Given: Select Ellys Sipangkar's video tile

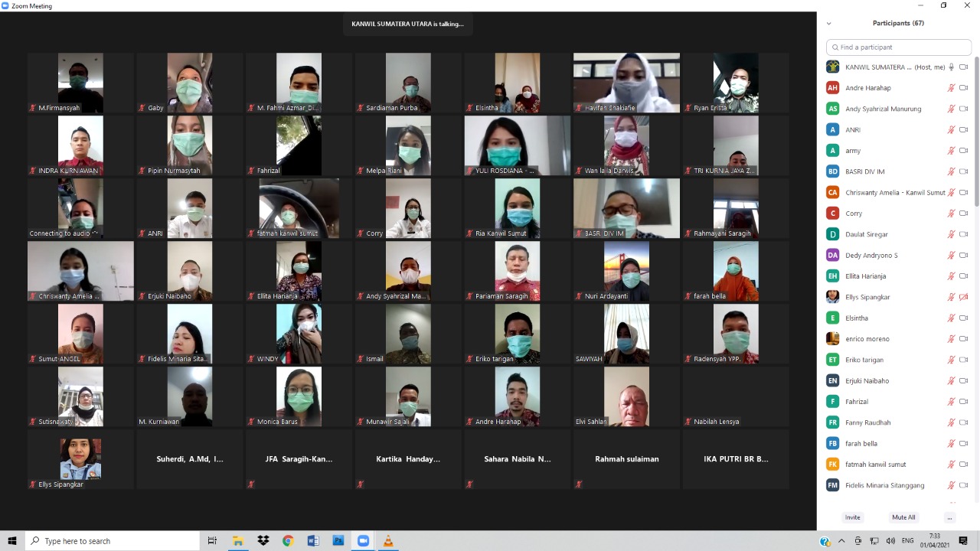Looking at the screenshot, I should 80,459.
